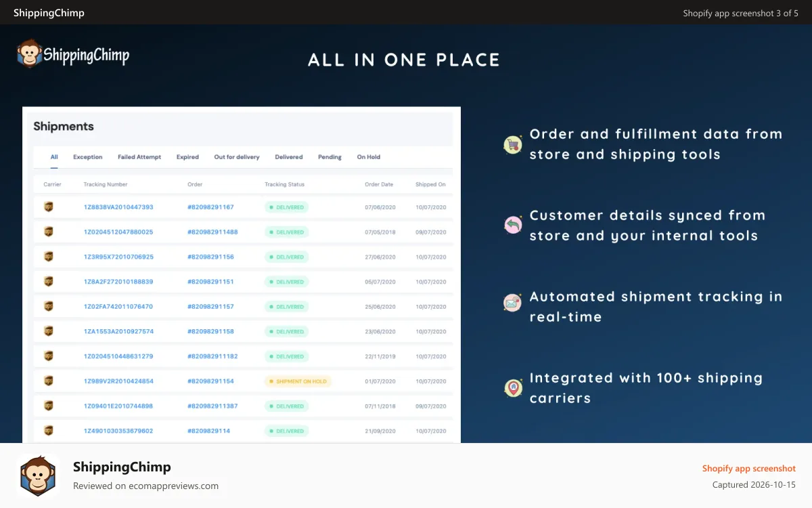Open tracking number 1Z8A2F272010188839

coord(118,282)
